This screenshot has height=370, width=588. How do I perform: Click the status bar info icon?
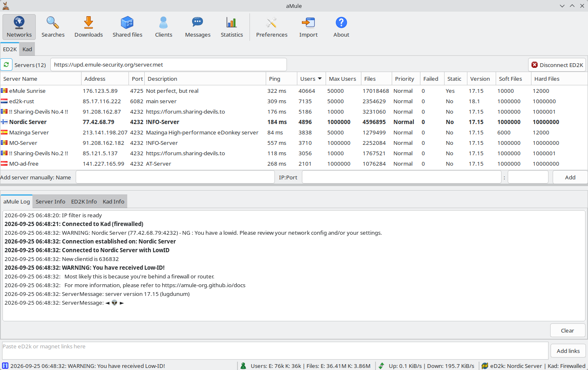coord(5,366)
